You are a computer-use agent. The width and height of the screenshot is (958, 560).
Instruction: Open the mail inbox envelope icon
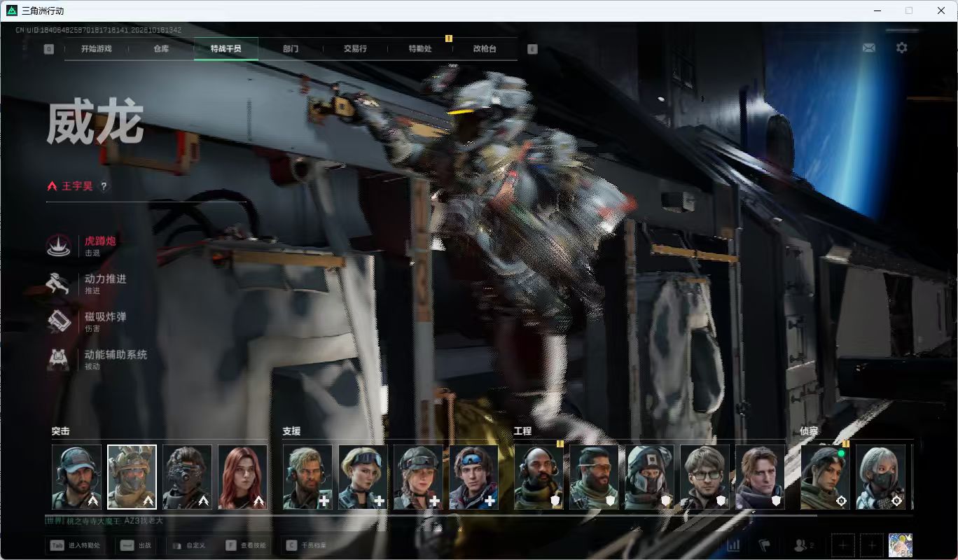click(868, 48)
